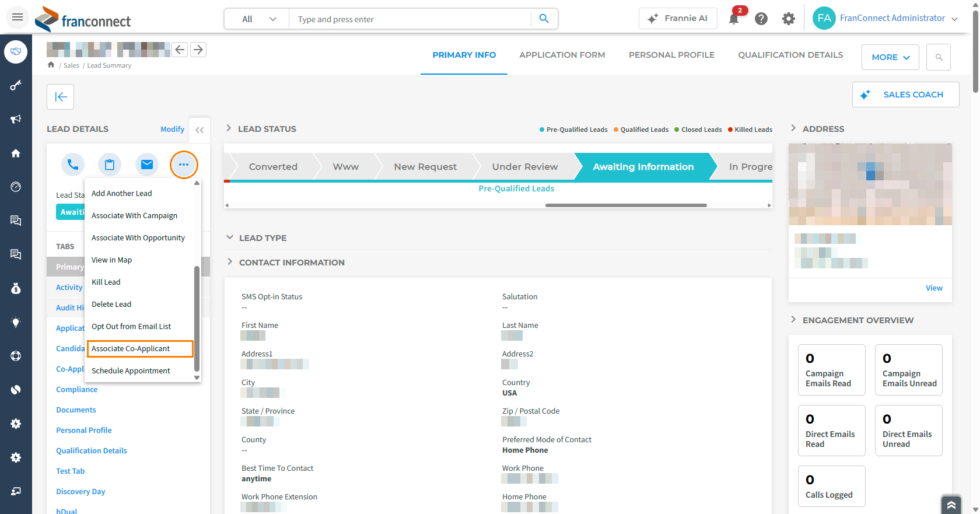Click the lead status horizontal scrollbar
The image size is (980, 514).
coord(626,205)
